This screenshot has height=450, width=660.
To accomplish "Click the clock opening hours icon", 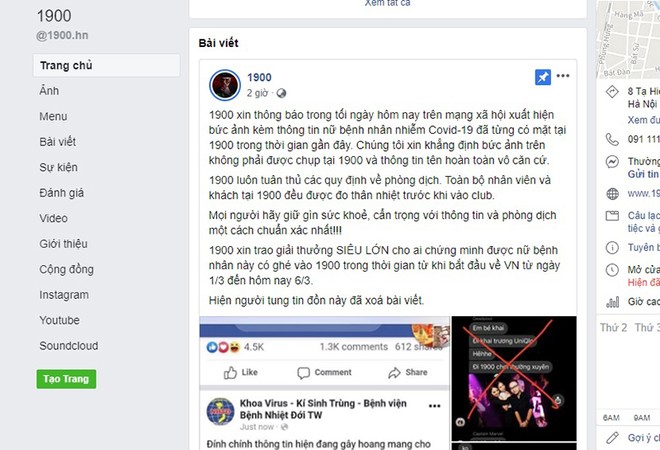I will pos(612,270).
